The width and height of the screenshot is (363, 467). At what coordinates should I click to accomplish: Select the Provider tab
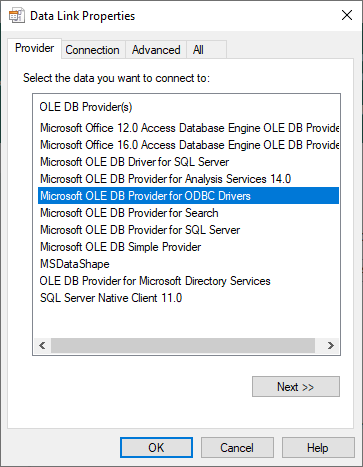coord(35,48)
